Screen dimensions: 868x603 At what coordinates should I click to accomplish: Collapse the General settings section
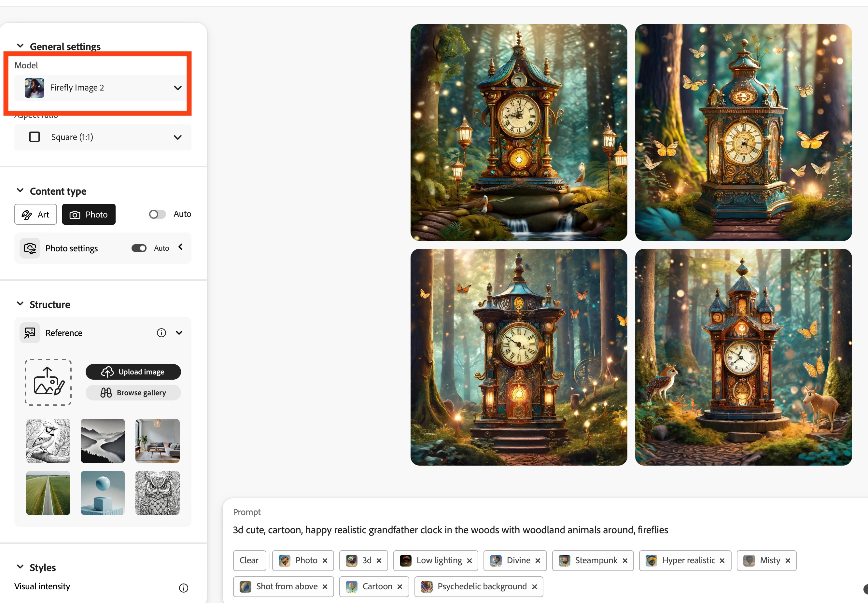tap(21, 46)
